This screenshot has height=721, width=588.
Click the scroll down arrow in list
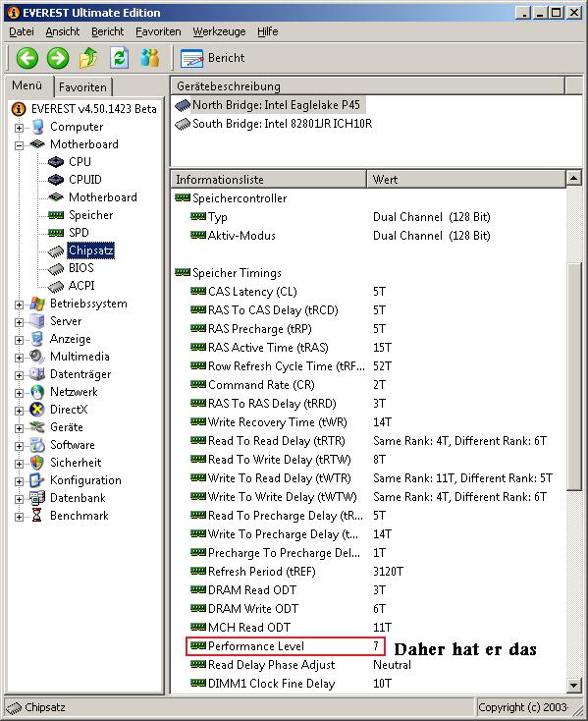click(573, 686)
